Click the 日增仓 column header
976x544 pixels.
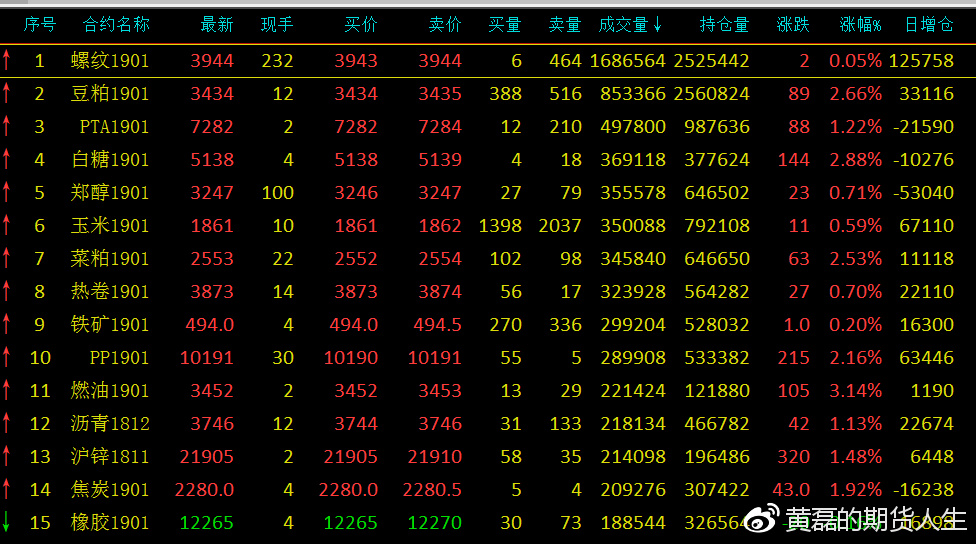click(x=929, y=25)
